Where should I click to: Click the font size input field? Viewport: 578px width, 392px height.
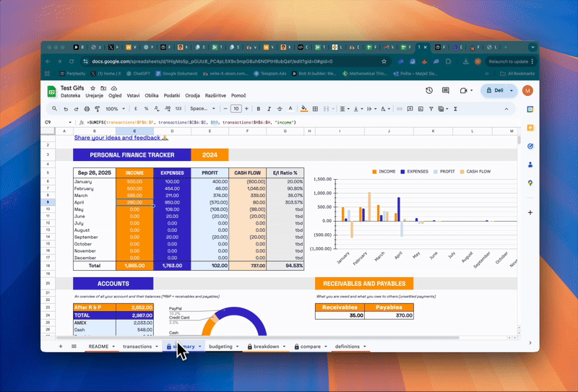(x=236, y=109)
